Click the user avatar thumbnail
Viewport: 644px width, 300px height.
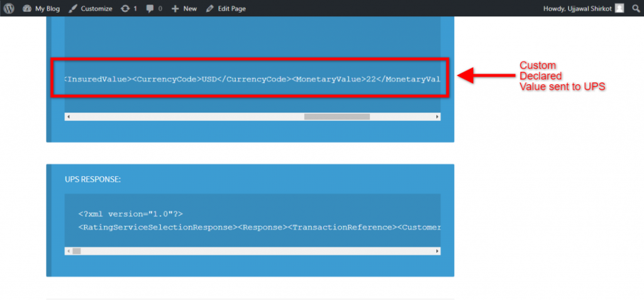click(619, 8)
